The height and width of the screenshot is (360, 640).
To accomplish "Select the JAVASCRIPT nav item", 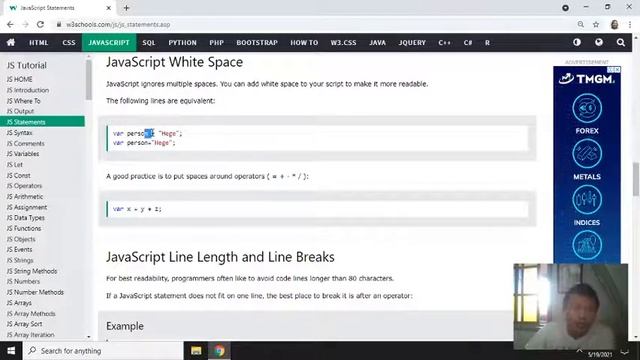I will (x=109, y=42).
